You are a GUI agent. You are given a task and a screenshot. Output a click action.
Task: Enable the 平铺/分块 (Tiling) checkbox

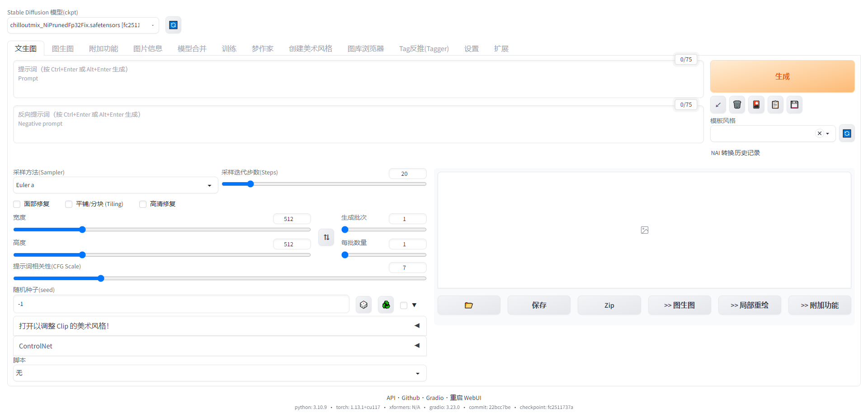pyautogui.click(x=69, y=204)
